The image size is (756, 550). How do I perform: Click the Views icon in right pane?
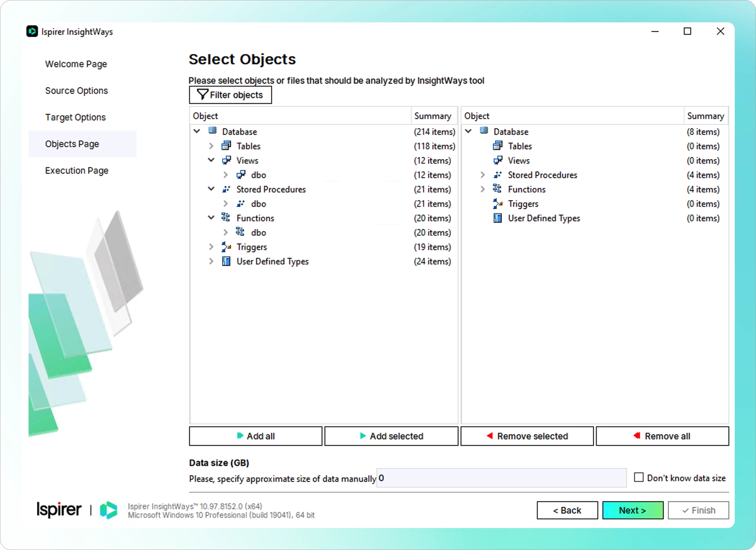click(x=498, y=160)
